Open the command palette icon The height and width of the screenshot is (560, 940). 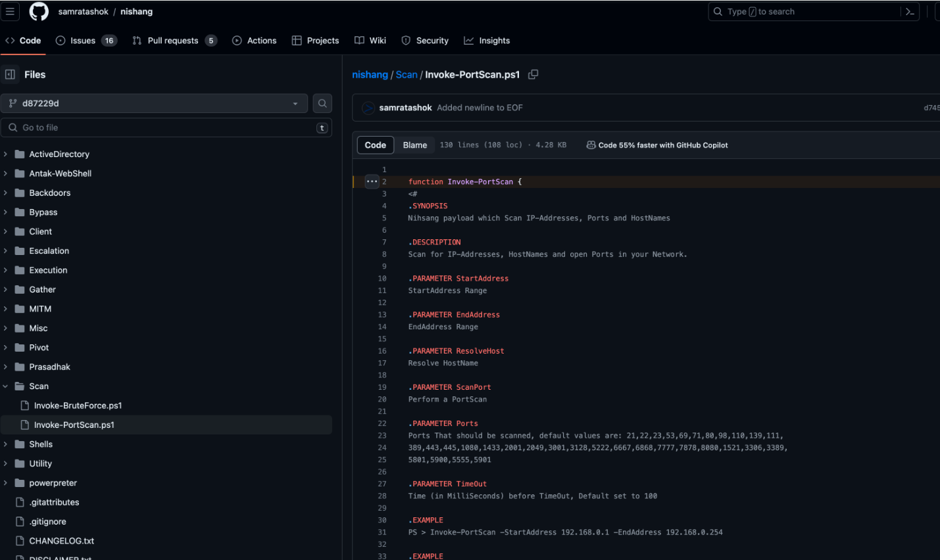pyautogui.click(x=910, y=11)
